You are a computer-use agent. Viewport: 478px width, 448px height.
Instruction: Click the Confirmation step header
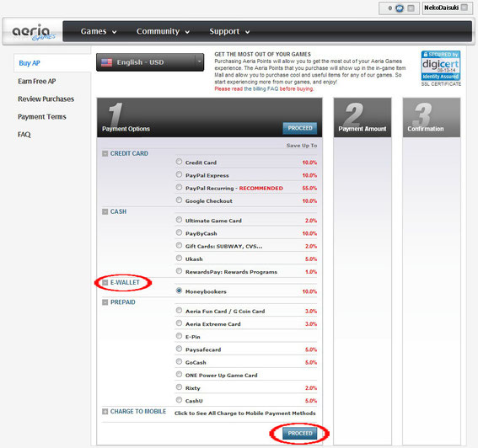(432, 118)
